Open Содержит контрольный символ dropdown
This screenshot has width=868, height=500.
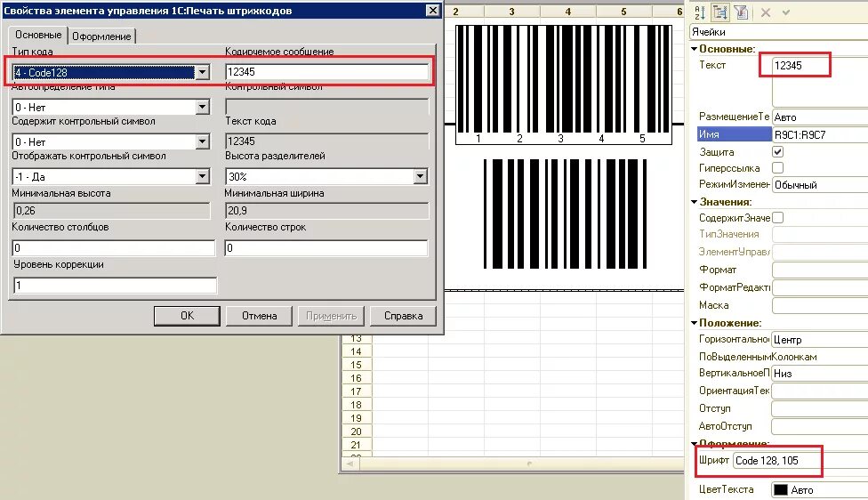(x=203, y=141)
